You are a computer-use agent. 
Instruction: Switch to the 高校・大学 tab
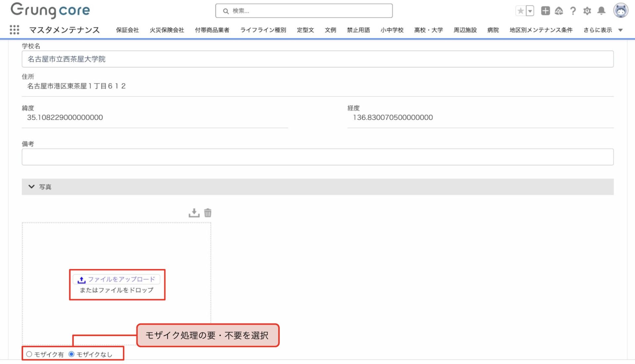(428, 30)
